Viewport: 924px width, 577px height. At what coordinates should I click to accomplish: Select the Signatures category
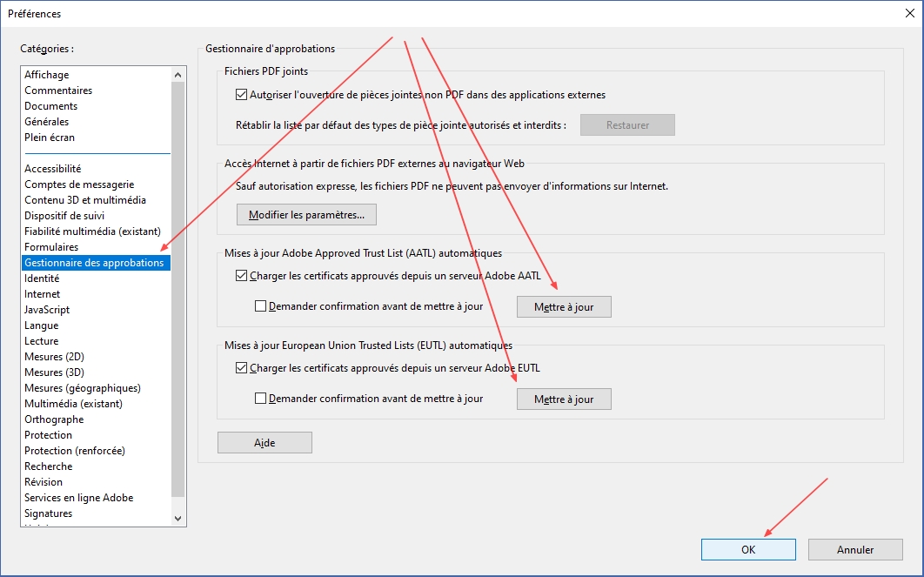pos(49,513)
